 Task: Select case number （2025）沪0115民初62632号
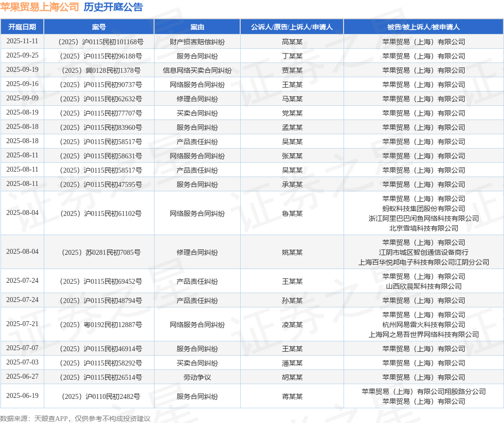(99, 99)
